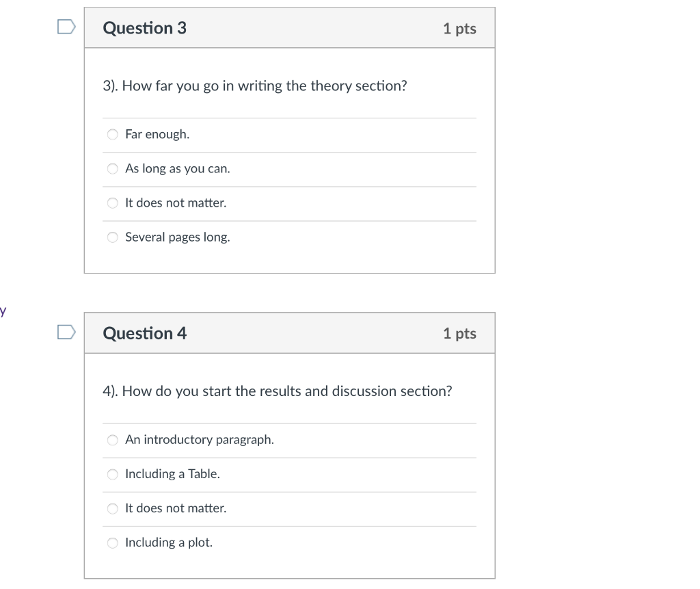The height and width of the screenshot is (589, 700).
Task: Click the '1 pts' label on Question 3
Action: [459, 28]
